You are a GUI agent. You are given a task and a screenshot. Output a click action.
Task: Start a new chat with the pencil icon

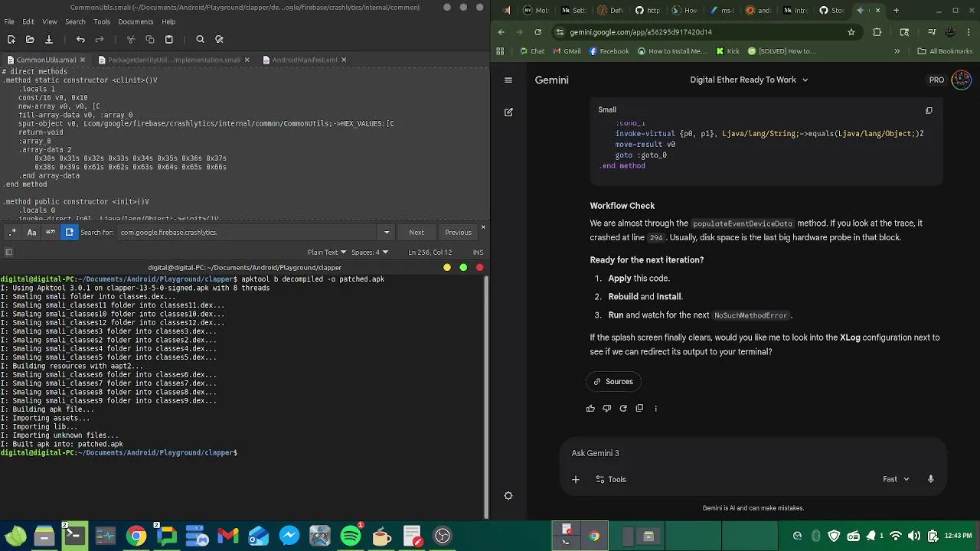[508, 112]
